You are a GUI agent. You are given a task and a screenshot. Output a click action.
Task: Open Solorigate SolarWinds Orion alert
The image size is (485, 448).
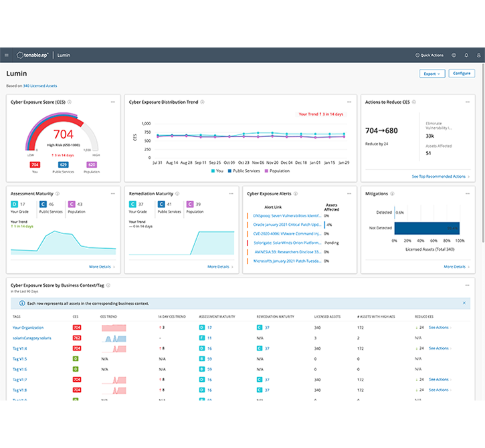tap(288, 243)
